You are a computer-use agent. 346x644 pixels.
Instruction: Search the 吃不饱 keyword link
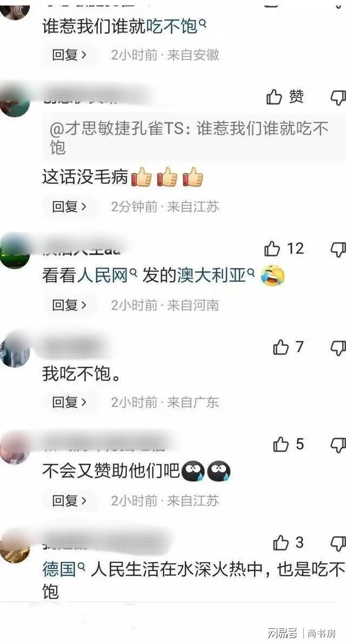click(x=176, y=26)
